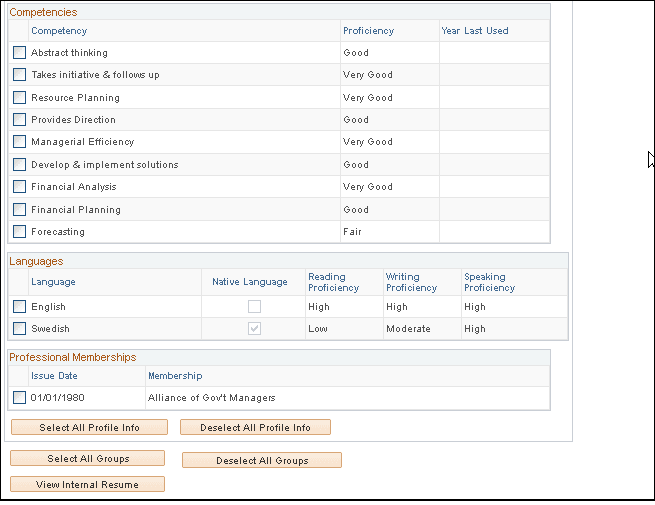Viewport: 655px width, 505px height.
Task: Select the Resource Planning checkbox
Action: click(20, 98)
